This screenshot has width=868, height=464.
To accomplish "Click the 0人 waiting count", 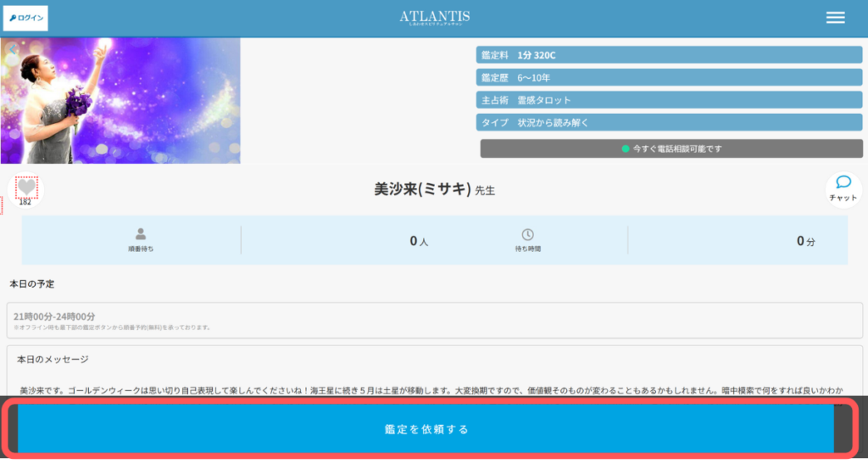I will pos(419,241).
